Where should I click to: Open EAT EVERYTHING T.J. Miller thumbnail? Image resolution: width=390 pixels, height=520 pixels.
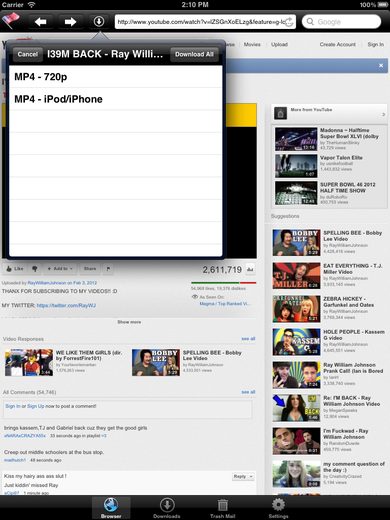pos(296,276)
